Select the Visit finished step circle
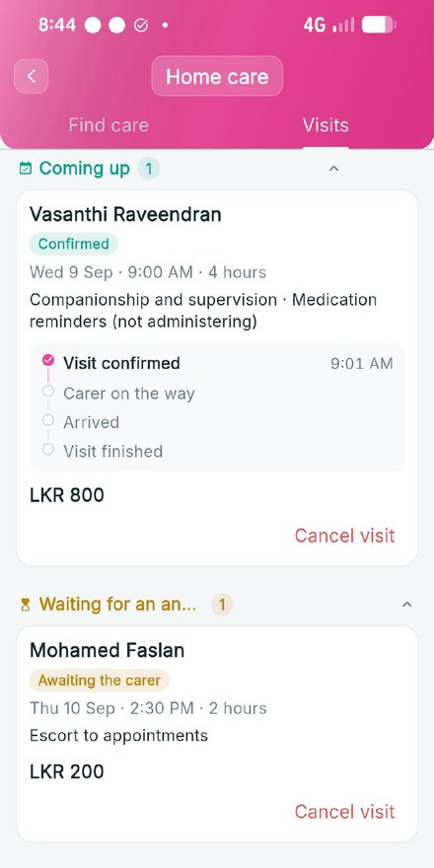Image resolution: width=434 pixels, height=868 pixels. click(x=48, y=449)
